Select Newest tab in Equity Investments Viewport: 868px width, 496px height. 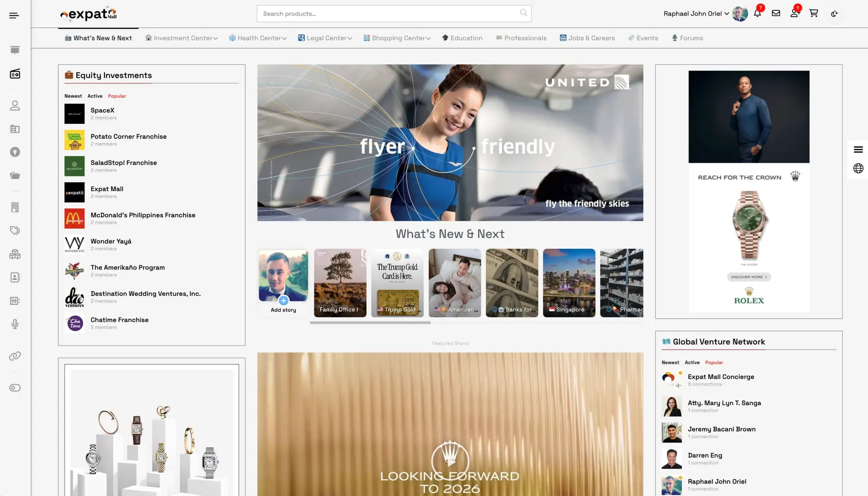click(73, 96)
